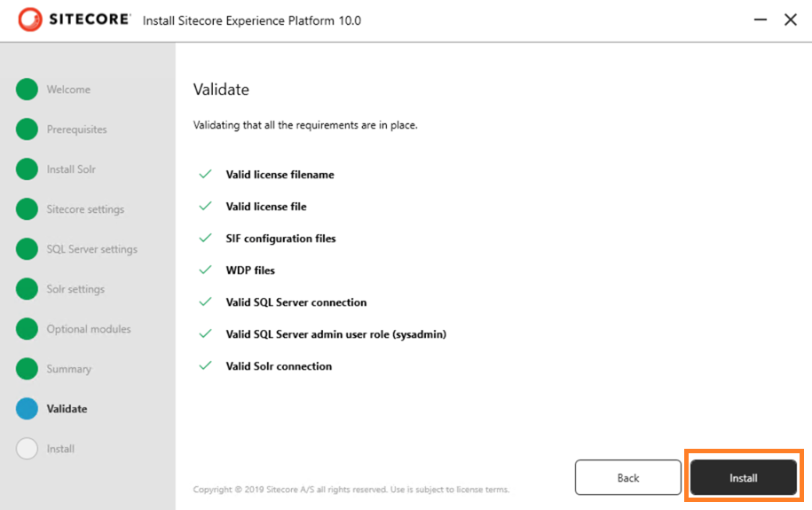
Task: Open the Sitecore settings step label
Action: [x=85, y=209]
